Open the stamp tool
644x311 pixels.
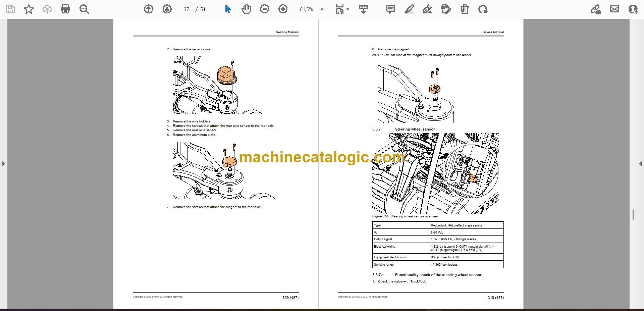pyautogui.click(x=446, y=9)
